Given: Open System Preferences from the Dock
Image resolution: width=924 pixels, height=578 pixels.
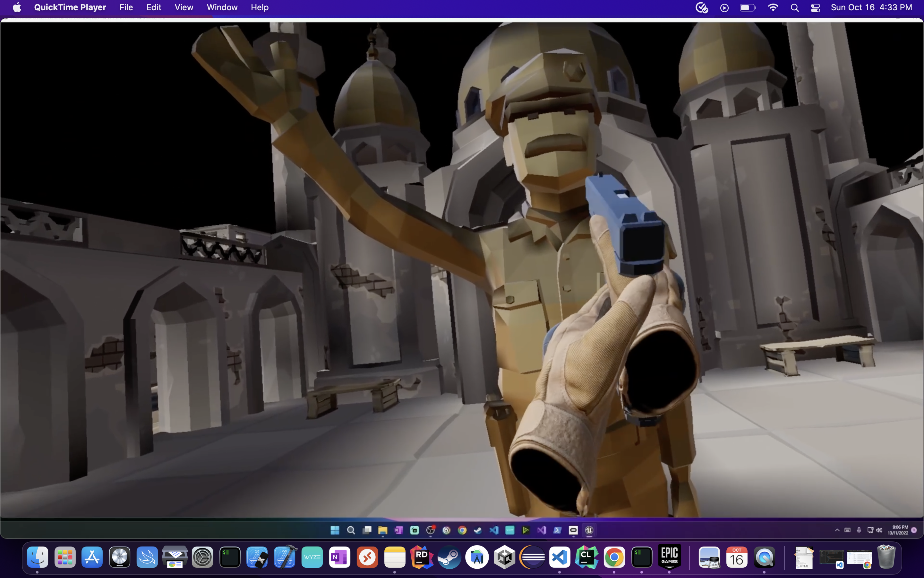Looking at the screenshot, I should coord(202,556).
